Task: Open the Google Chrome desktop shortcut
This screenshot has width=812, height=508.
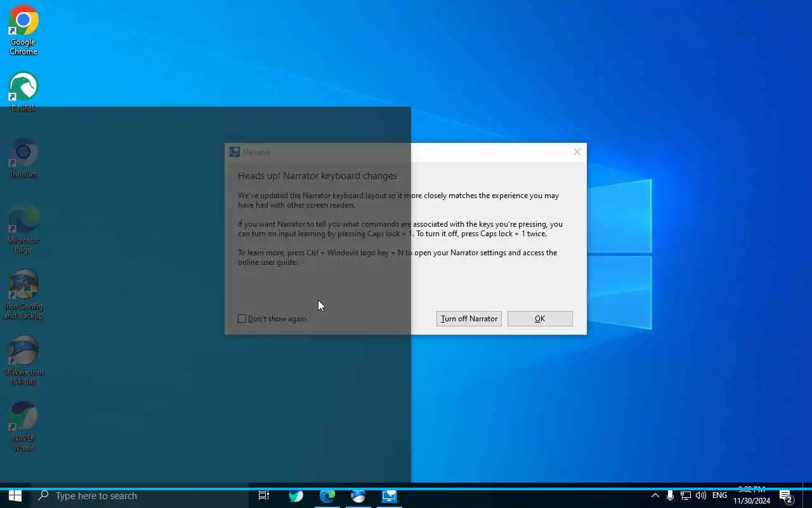Action: pyautogui.click(x=23, y=30)
